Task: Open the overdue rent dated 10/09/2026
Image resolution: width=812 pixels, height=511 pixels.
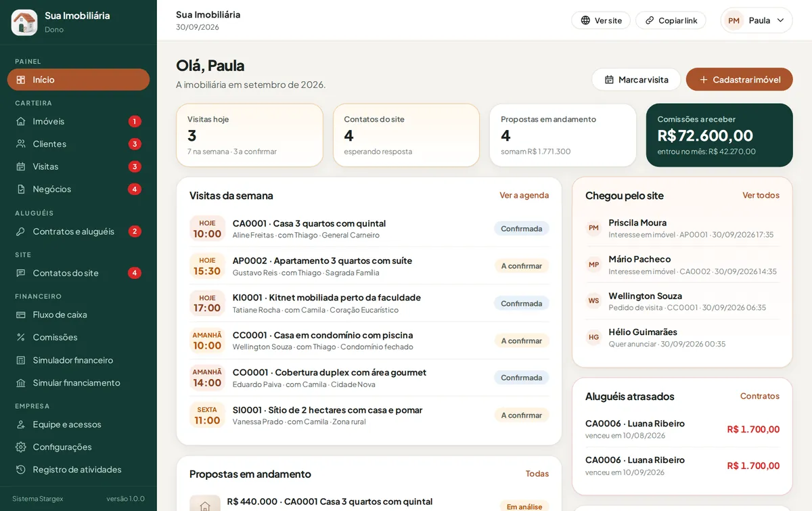Action: (682, 466)
